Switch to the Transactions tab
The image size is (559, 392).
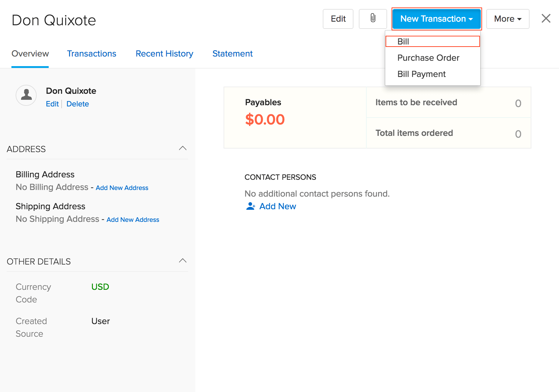click(x=92, y=54)
